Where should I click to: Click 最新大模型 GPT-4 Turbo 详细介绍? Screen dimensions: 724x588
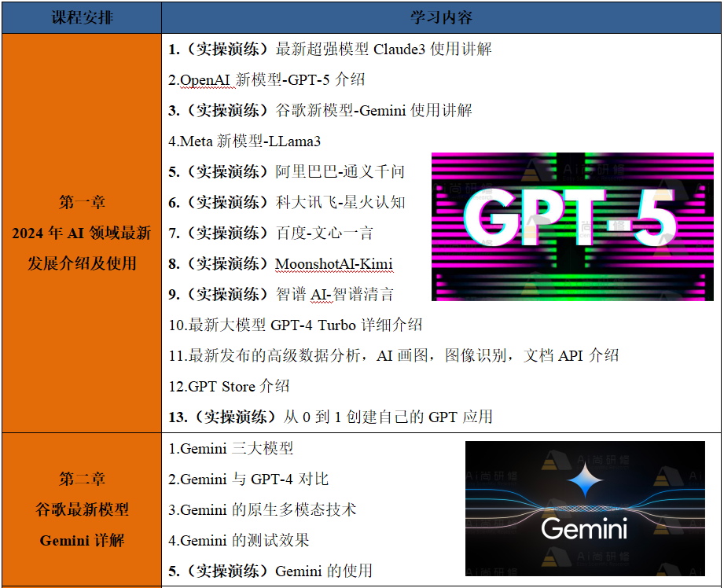[x=295, y=325]
